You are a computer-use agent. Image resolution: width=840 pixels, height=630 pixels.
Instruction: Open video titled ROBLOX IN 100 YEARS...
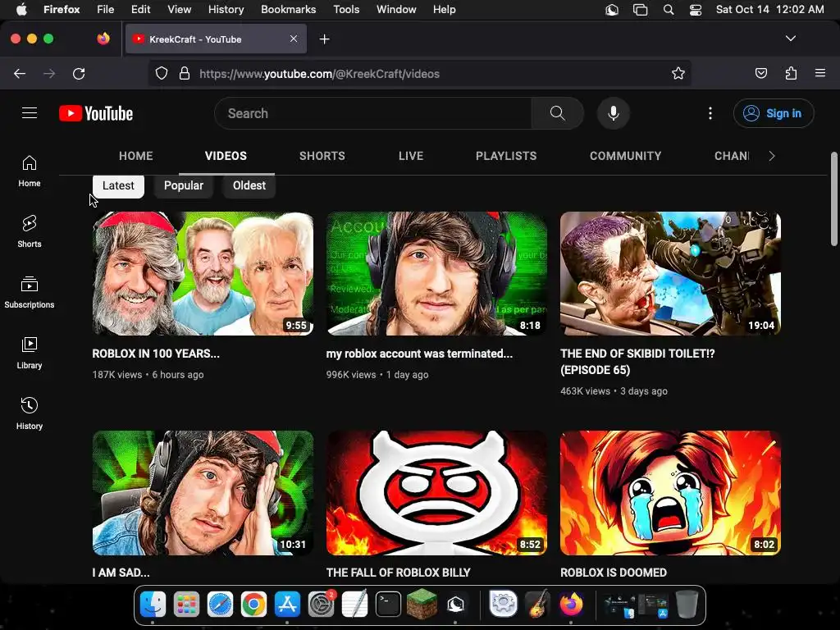pos(156,354)
